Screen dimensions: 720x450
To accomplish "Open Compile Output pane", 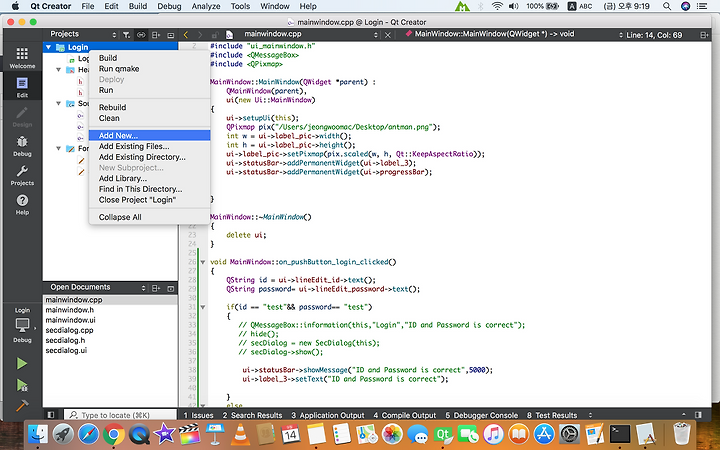I will pyautogui.click(x=405, y=415).
